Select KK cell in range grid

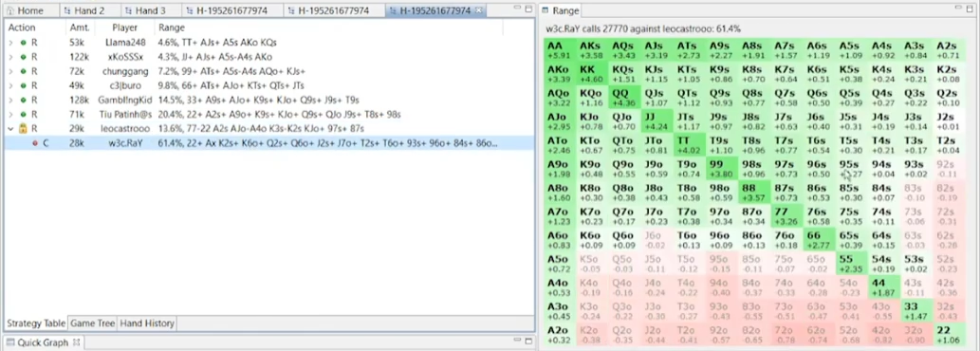(593, 73)
